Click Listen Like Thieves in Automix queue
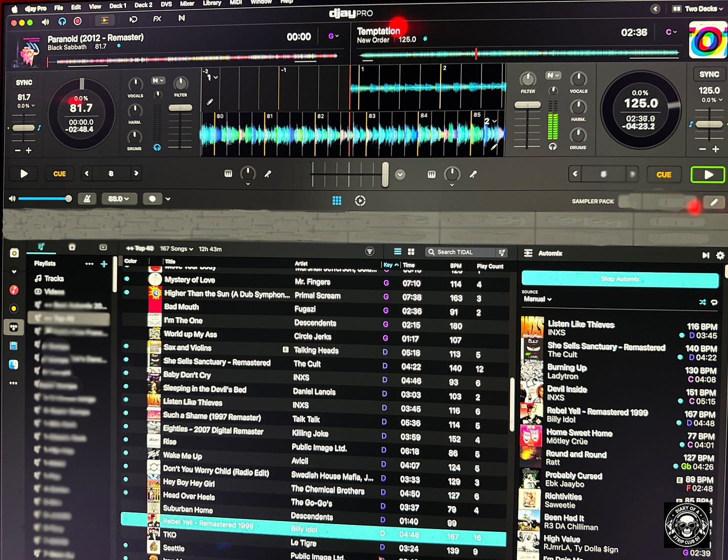This screenshot has width=728, height=560. 581,324
